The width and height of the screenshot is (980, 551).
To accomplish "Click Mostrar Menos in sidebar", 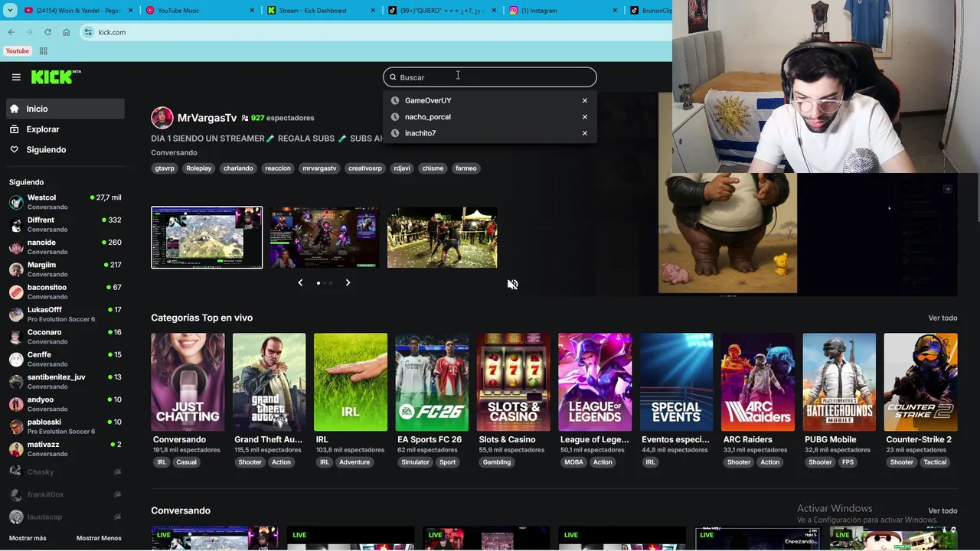I will pos(99,538).
